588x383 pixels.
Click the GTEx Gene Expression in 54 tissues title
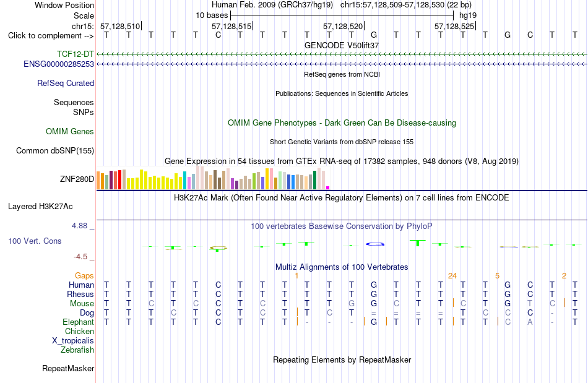(x=342, y=161)
